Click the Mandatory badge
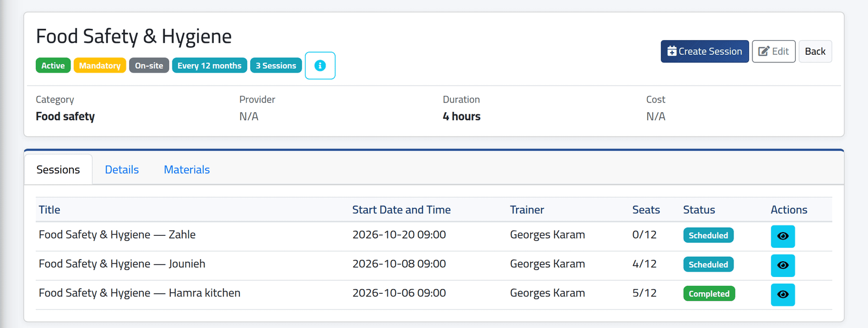Viewport: 868px width, 328px height. coord(100,66)
